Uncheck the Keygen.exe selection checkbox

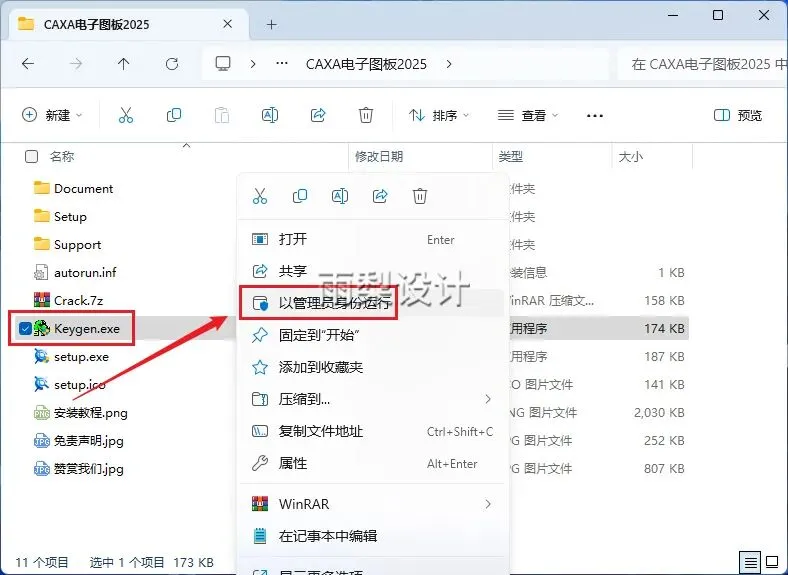pyautogui.click(x=25, y=329)
